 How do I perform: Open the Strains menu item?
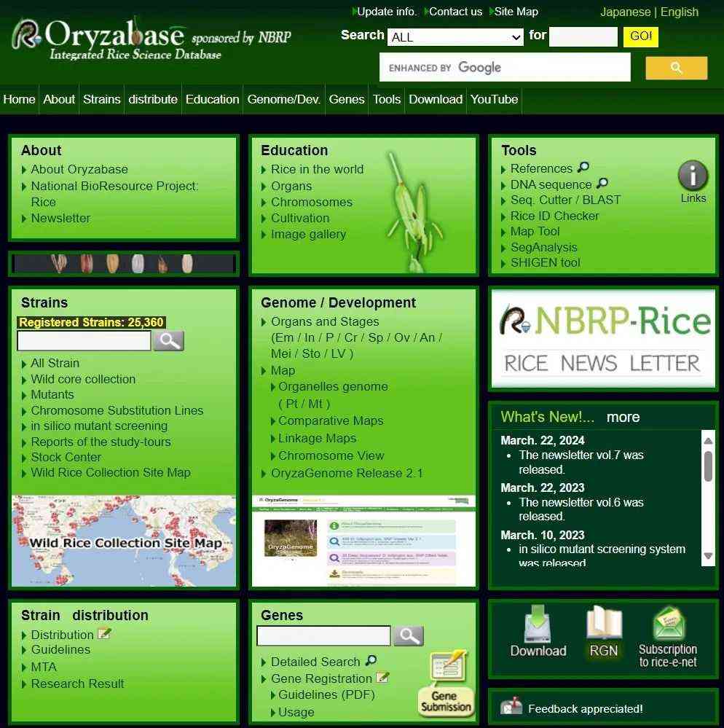pos(102,99)
